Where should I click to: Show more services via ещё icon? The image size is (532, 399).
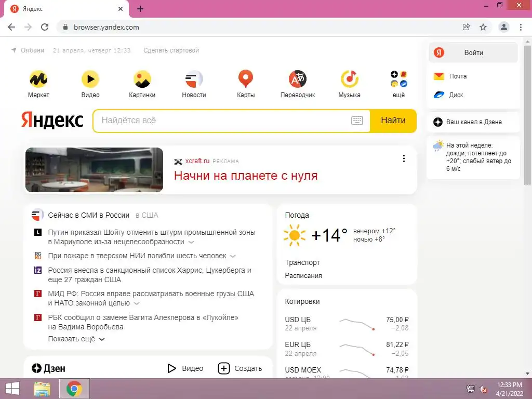[x=398, y=79]
